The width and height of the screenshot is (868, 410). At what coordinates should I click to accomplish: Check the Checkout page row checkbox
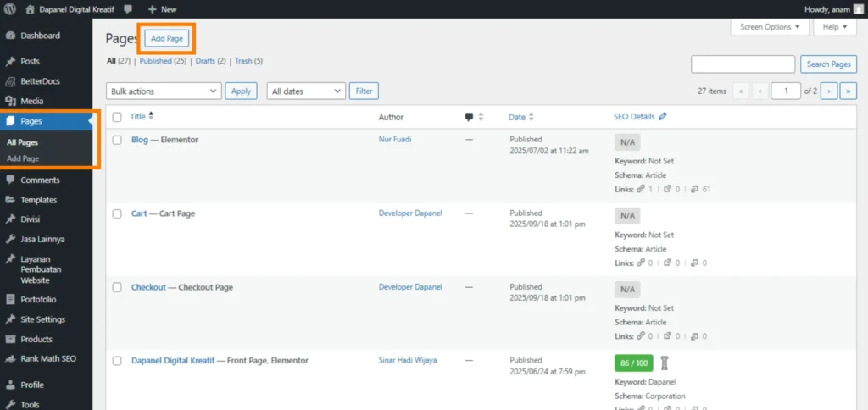click(x=117, y=287)
